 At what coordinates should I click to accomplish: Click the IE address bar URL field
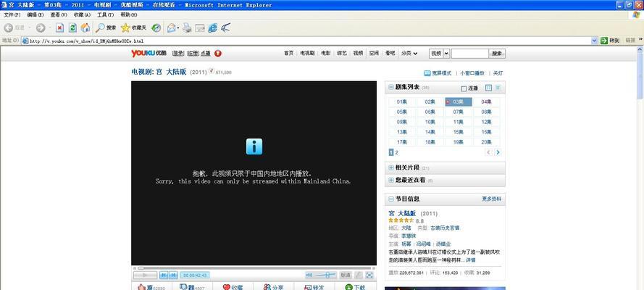pos(306,41)
